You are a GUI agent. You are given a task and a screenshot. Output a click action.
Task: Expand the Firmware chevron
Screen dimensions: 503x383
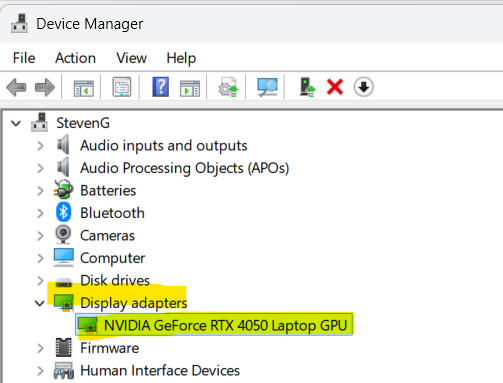pos(40,348)
